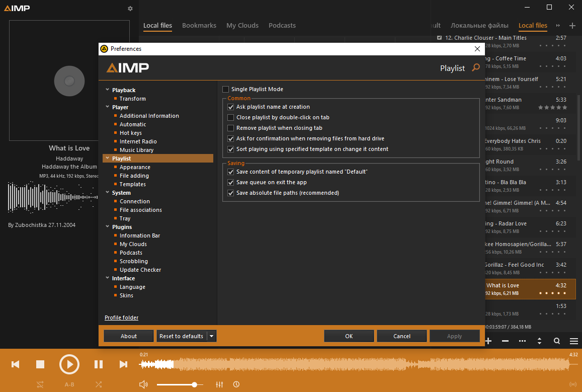
Task: Toggle Sort playing using specified template
Action: click(230, 149)
